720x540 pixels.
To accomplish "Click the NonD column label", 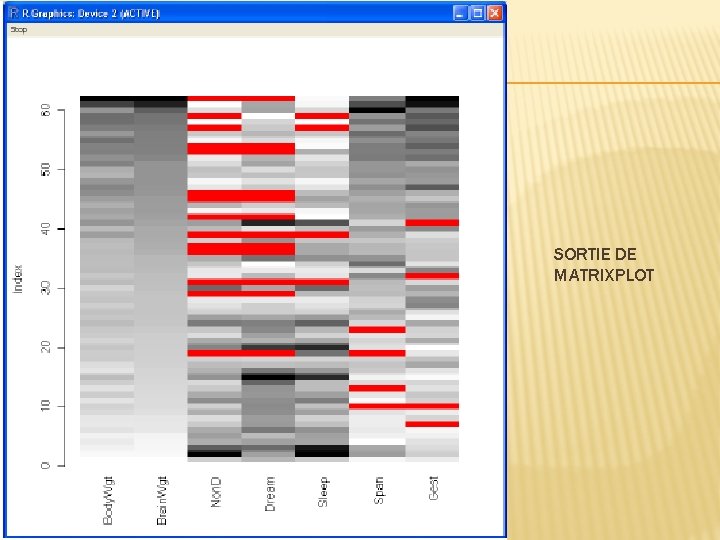I will click(216, 492).
